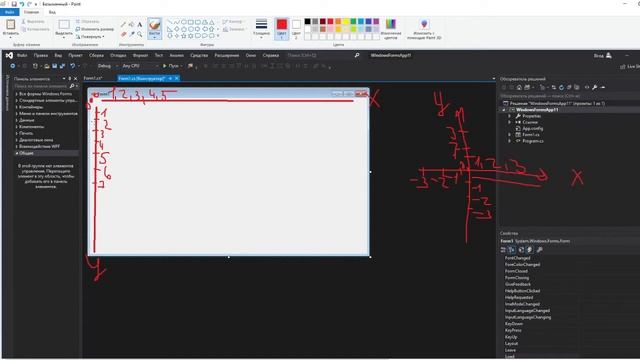Open the Paint File tab
The width and height of the screenshot is (640, 360).
point(10,12)
